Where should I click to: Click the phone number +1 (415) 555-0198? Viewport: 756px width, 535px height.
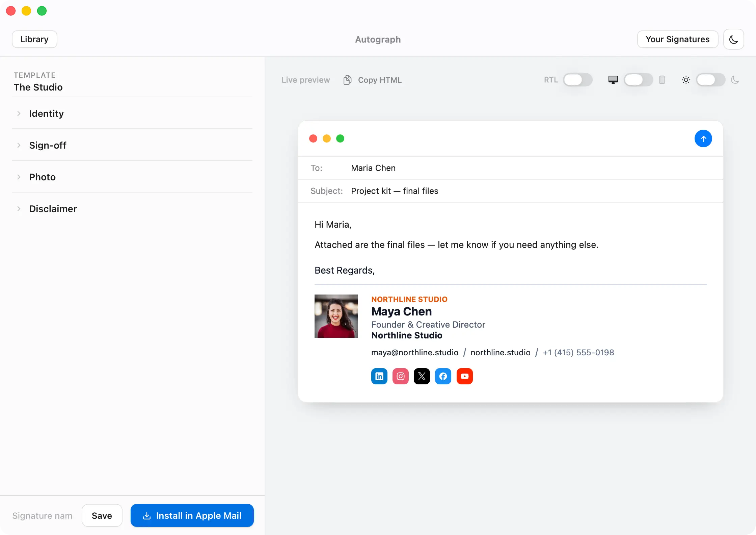click(578, 352)
